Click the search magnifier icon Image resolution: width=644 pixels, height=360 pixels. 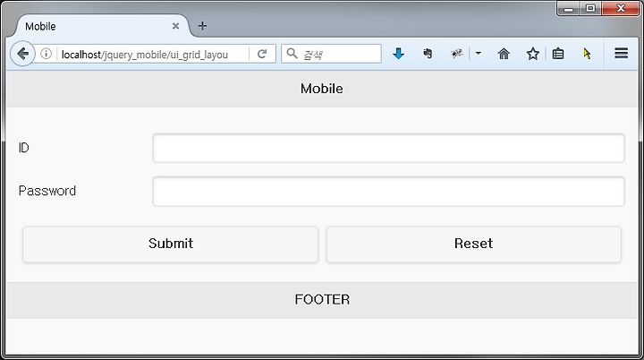click(x=292, y=54)
